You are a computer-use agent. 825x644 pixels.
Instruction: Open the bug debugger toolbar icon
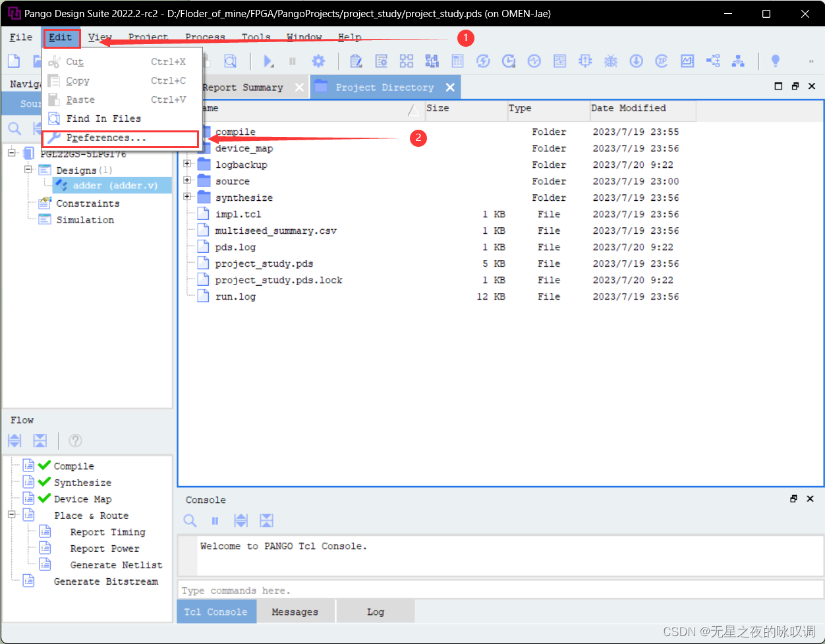point(611,61)
